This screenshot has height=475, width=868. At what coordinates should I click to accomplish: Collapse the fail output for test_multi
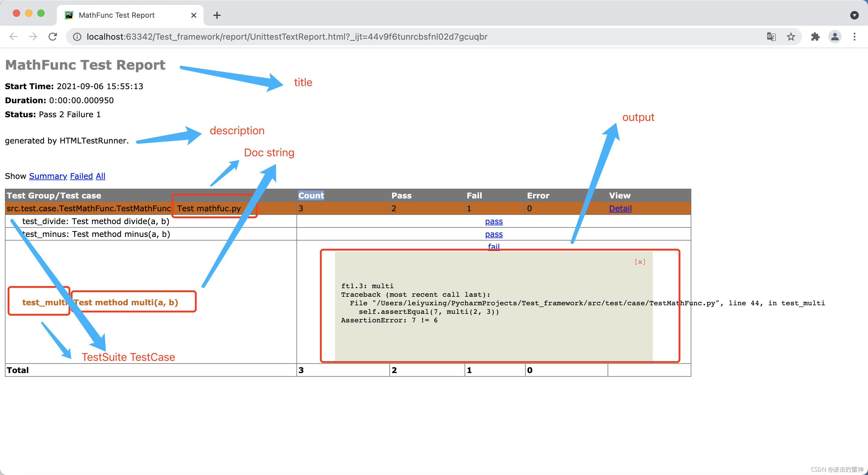(494, 246)
